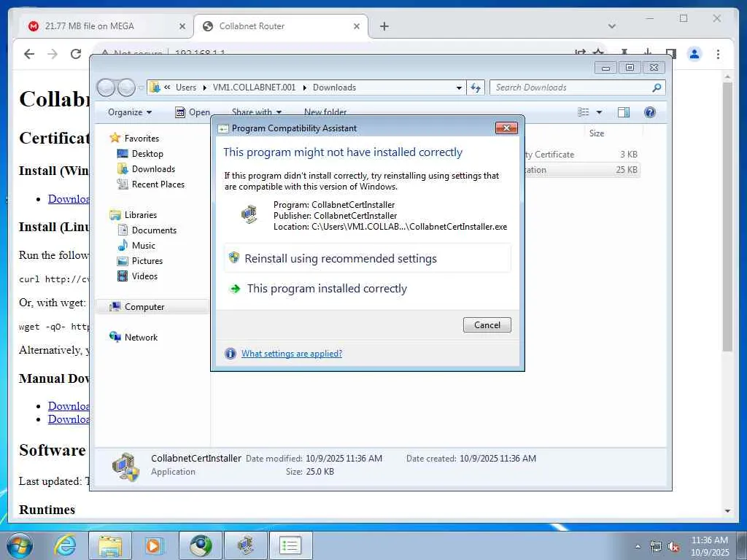Screen dimensions: 747x560
Task: Click the search magnifier icon in Explorer
Action: tap(657, 87)
